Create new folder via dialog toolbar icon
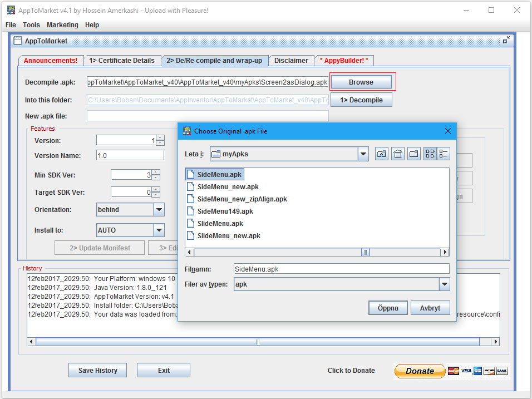The height and width of the screenshot is (399, 532). point(414,154)
